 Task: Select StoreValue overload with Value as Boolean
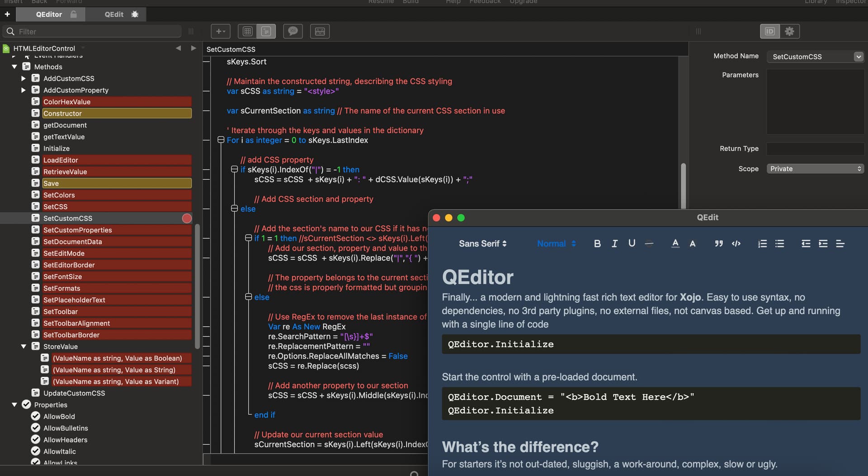pyautogui.click(x=121, y=358)
